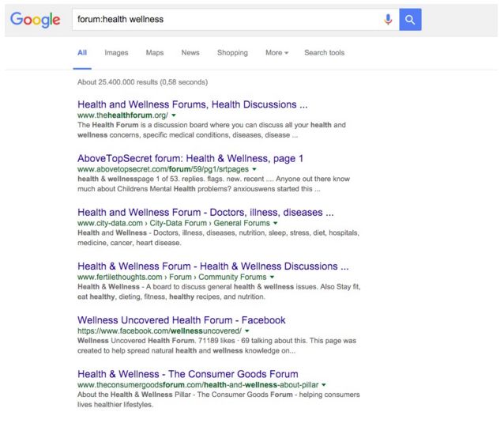The image size is (504, 427).
Task: Open the Shopping tab
Action: pyautogui.click(x=232, y=52)
